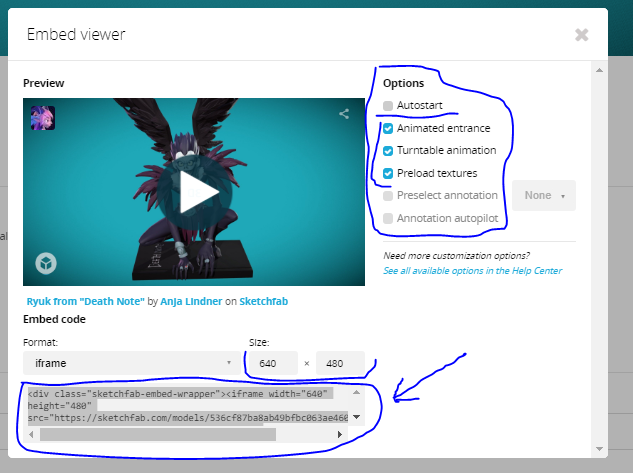This screenshot has width=633, height=473.
Task: Click the embed code scroll-up arrow
Action: (x=356, y=392)
